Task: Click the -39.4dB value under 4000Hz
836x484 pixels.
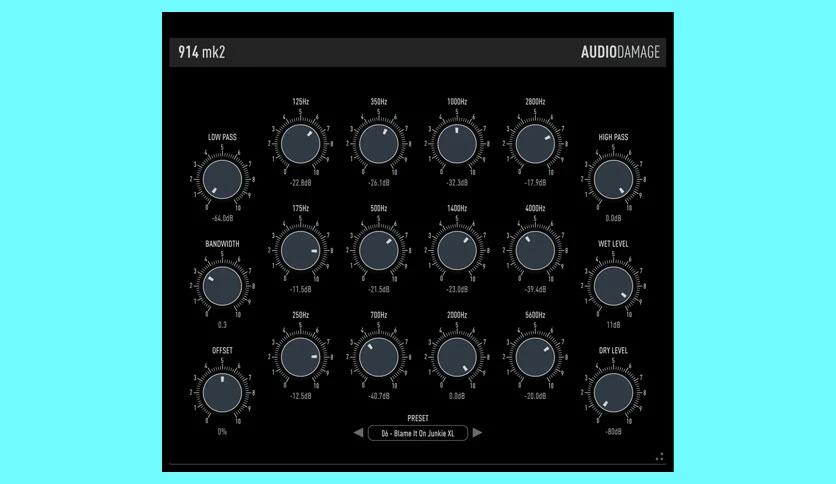Action: click(x=535, y=289)
